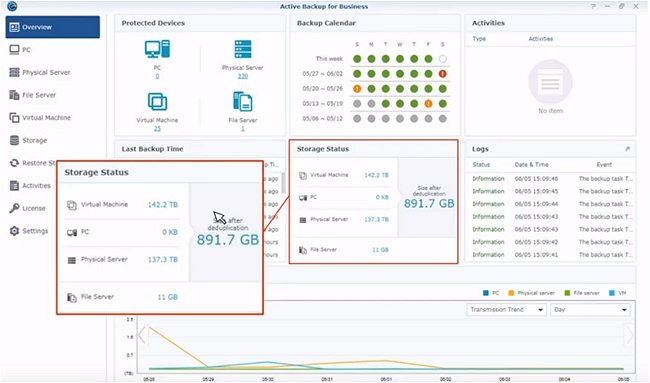Viewport: 650px width, 383px height.
Task: Click Saturday's green dot for 05/20 ~ 05/26
Action: tap(443, 89)
